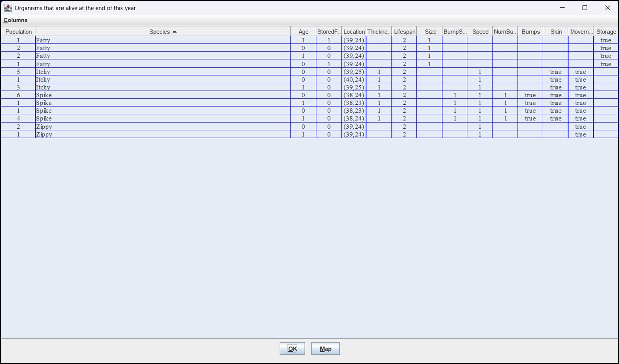Sort by the Age column header
619x364 pixels.
tap(303, 32)
